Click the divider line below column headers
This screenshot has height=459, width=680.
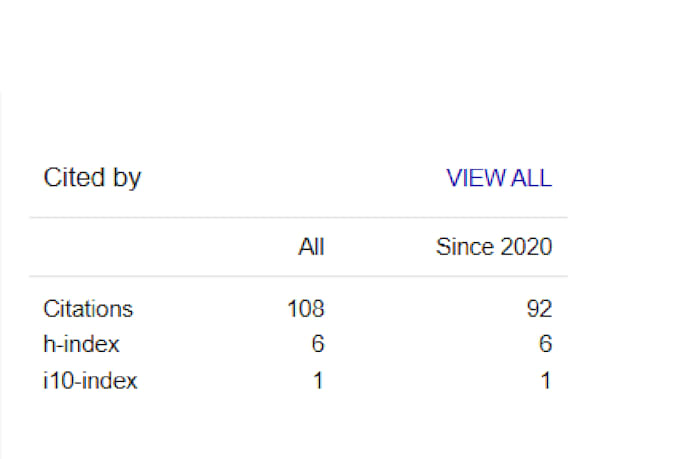coord(298,275)
